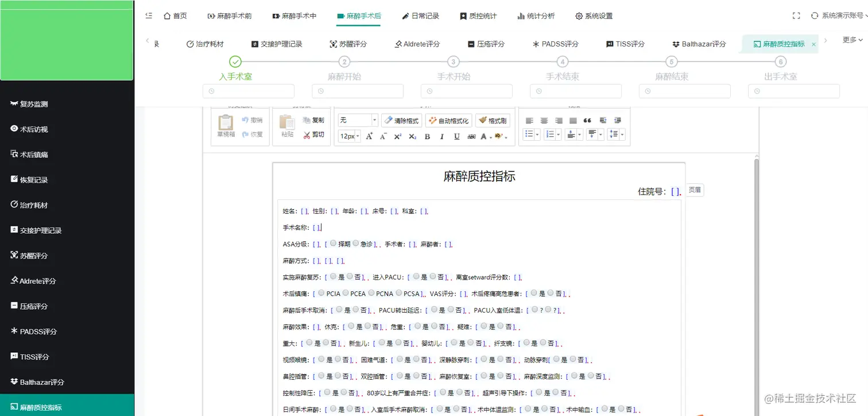868x416 pixels.
Task: Click the copy (复制) button
Action: tap(313, 120)
